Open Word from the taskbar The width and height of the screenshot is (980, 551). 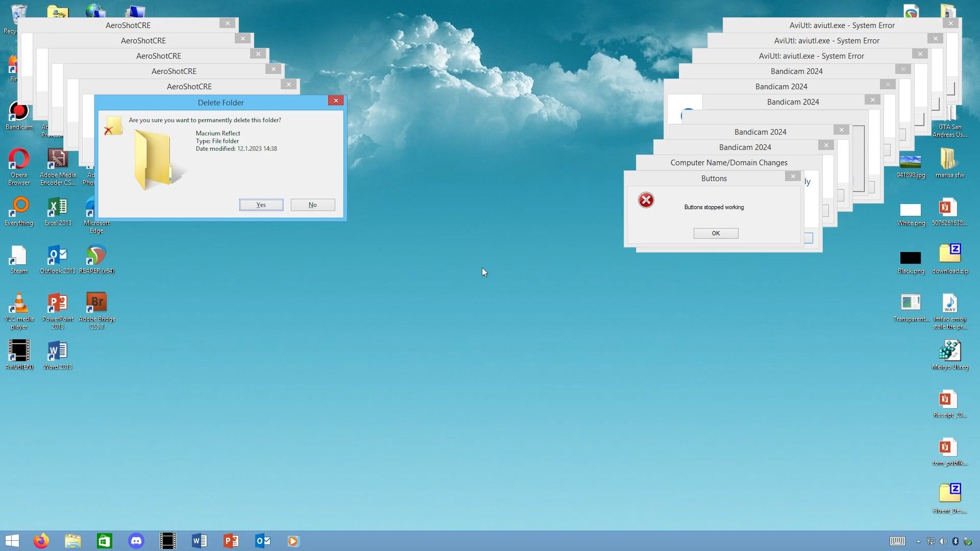(x=200, y=541)
